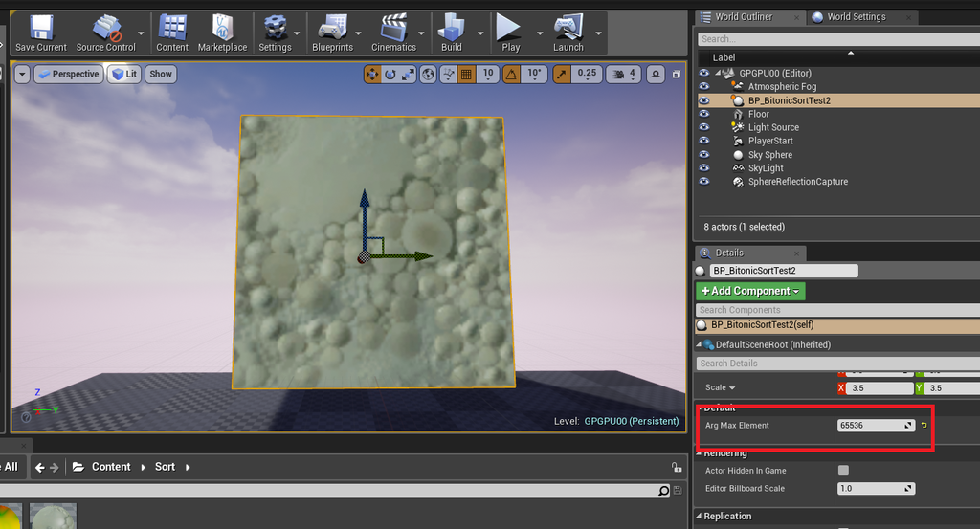Toggle surface snapping icon

coord(448,75)
